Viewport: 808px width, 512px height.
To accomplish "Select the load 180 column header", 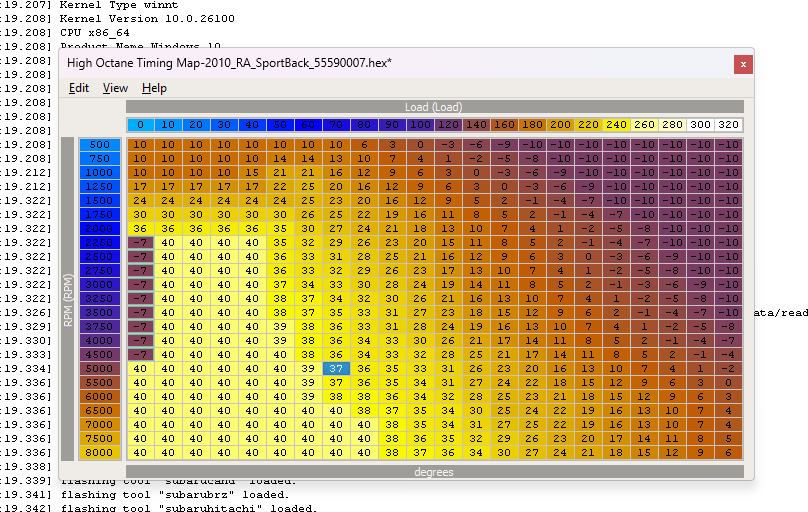I will (x=532, y=125).
